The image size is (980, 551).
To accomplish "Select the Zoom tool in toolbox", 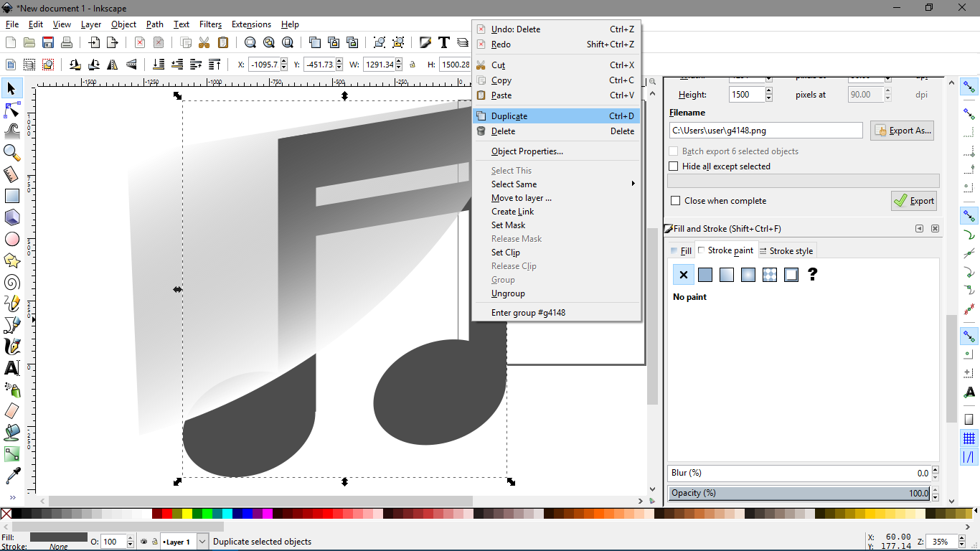I will point(12,153).
